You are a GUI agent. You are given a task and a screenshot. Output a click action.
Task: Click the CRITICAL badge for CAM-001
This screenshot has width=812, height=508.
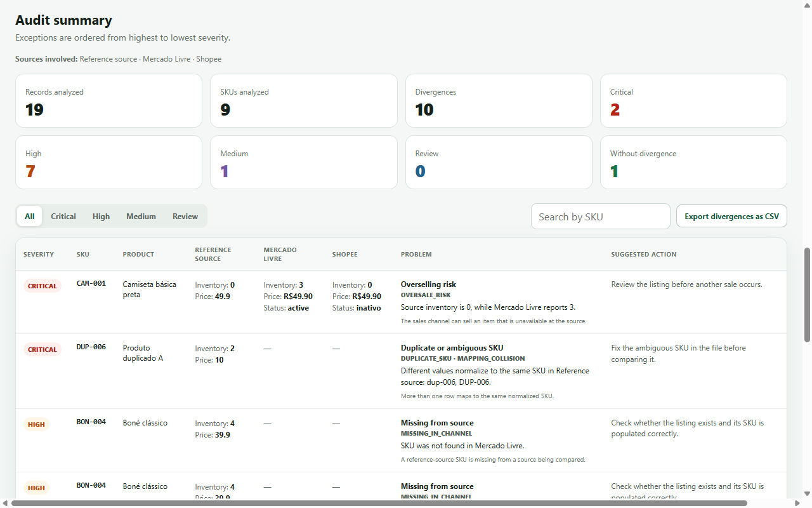(43, 286)
